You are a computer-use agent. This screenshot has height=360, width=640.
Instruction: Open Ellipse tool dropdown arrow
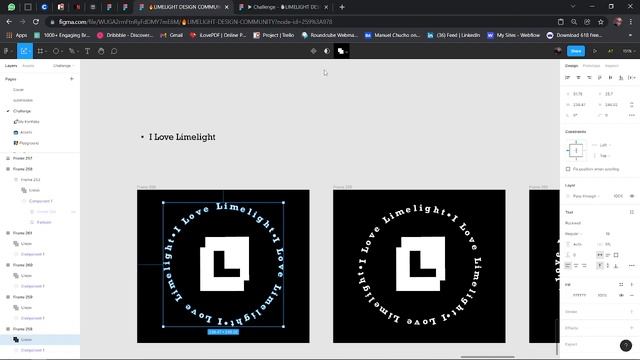pos(61,51)
